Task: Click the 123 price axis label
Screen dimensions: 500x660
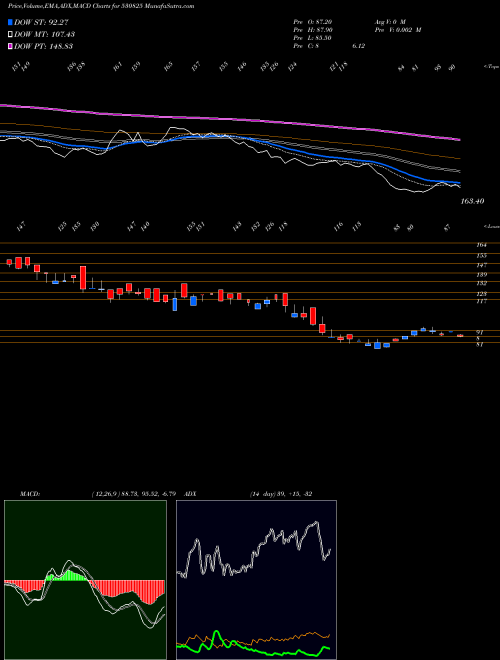Action: coord(481,294)
